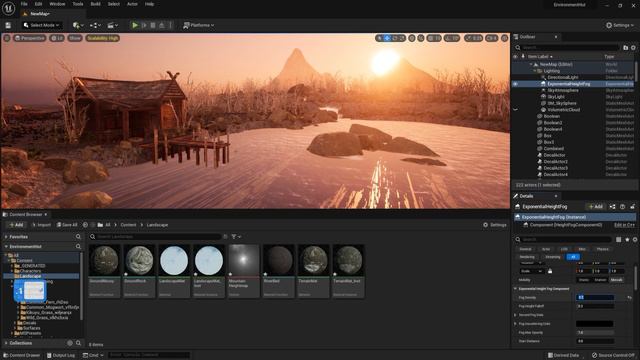Click the viewport Show button
Screen dimensions: 640x360
(75, 38)
